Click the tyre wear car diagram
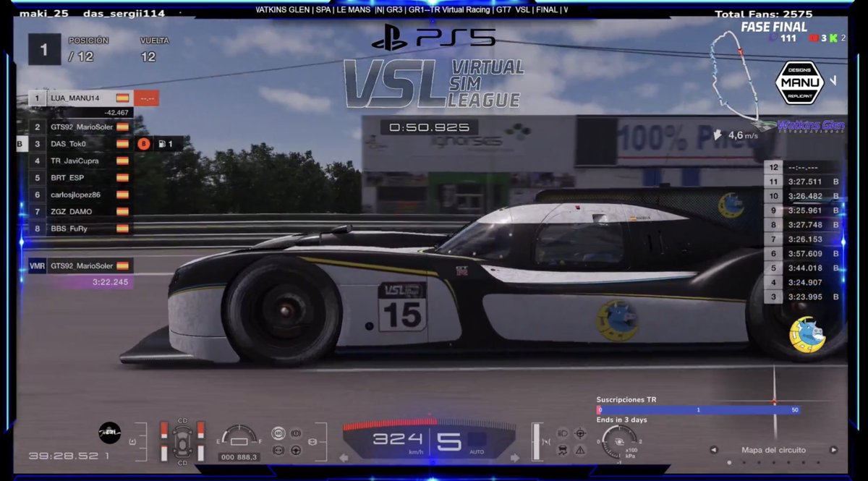 click(x=182, y=441)
